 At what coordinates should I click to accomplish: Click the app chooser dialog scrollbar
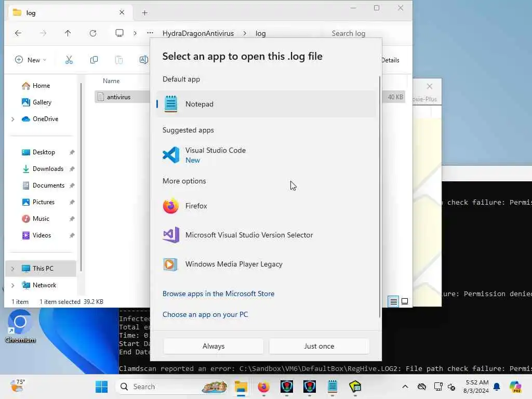380,197
